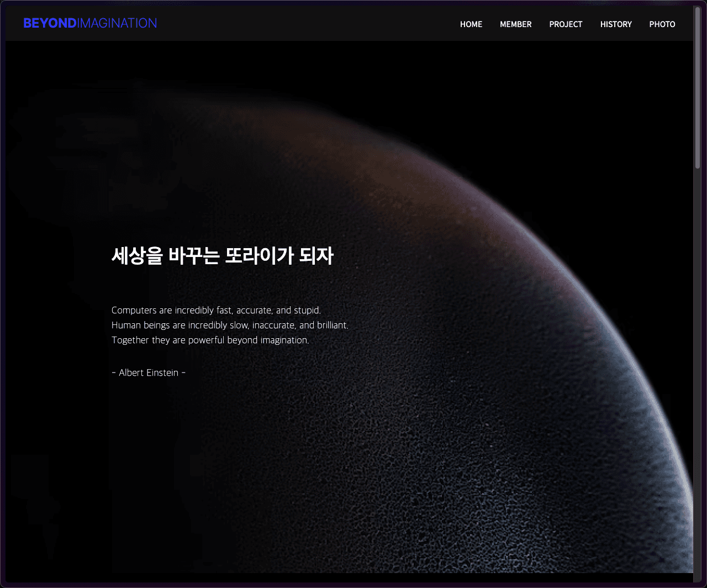Image resolution: width=707 pixels, height=588 pixels.
Task: Click the word 'stupid' in the quote
Action: tap(307, 311)
